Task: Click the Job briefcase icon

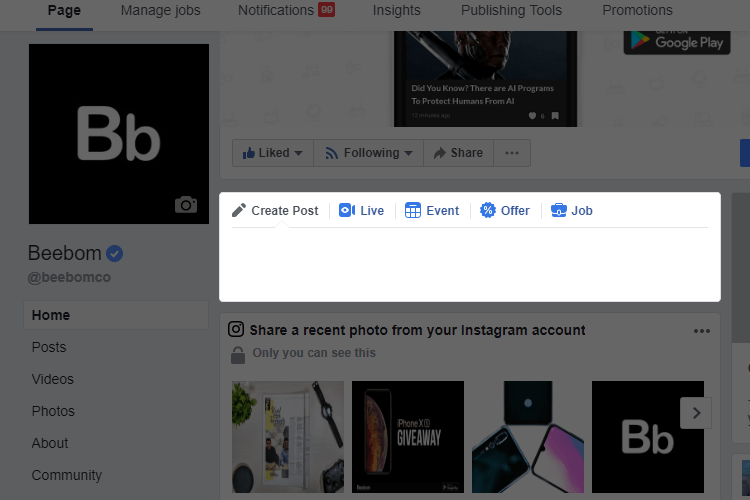Action: click(x=559, y=211)
